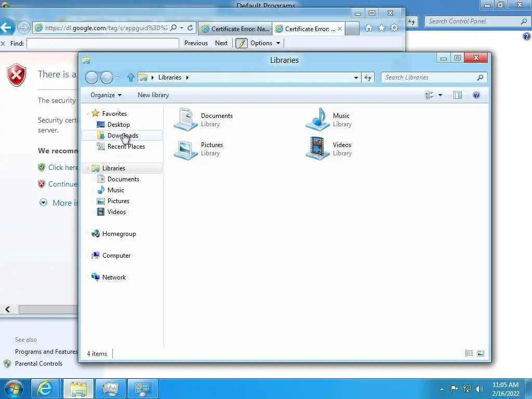Image resolution: width=532 pixels, height=399 pixels.
Task: Open view options dropdown arrow
Action: point(440,96)
